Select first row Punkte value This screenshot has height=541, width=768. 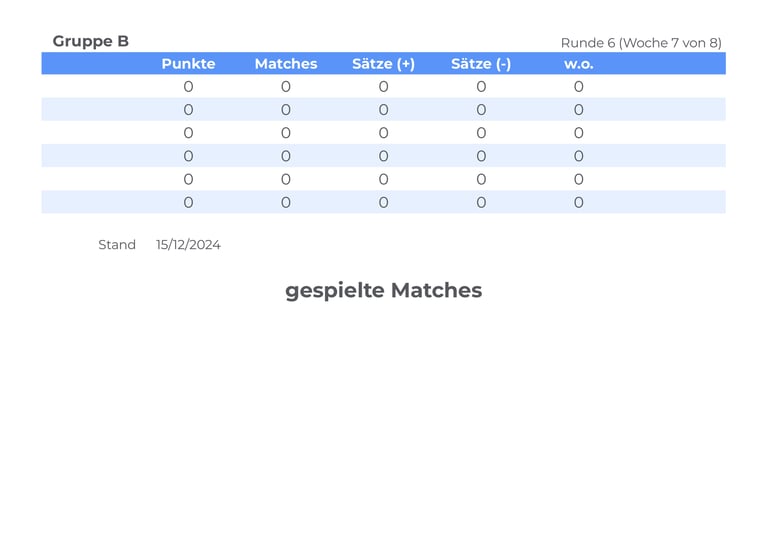188,87
